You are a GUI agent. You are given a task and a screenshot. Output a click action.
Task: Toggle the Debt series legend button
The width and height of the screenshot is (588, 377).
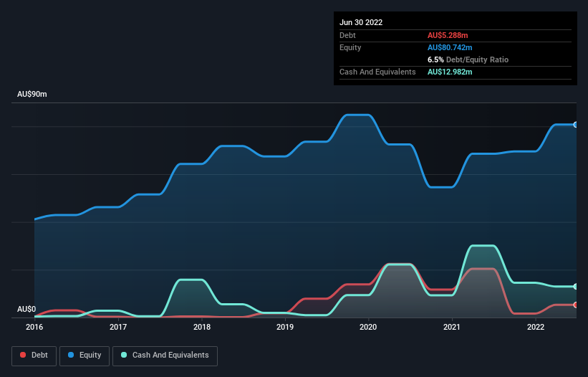point(34,355)
